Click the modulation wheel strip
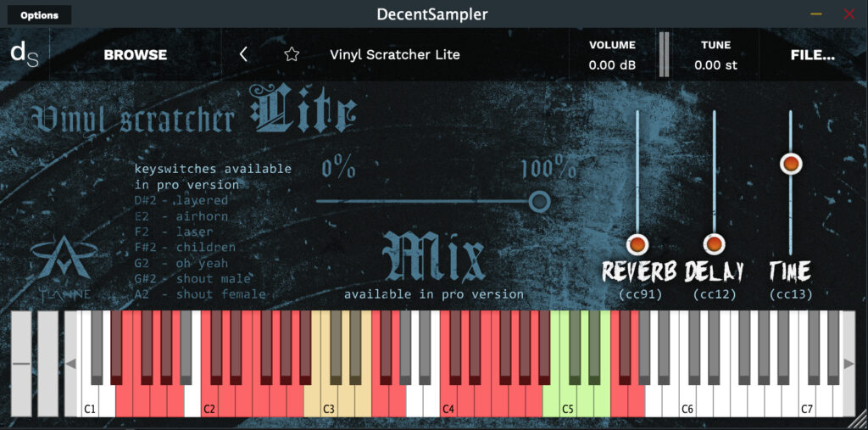The width and height of the screenshot is (868, 430). tap(48, 363)
